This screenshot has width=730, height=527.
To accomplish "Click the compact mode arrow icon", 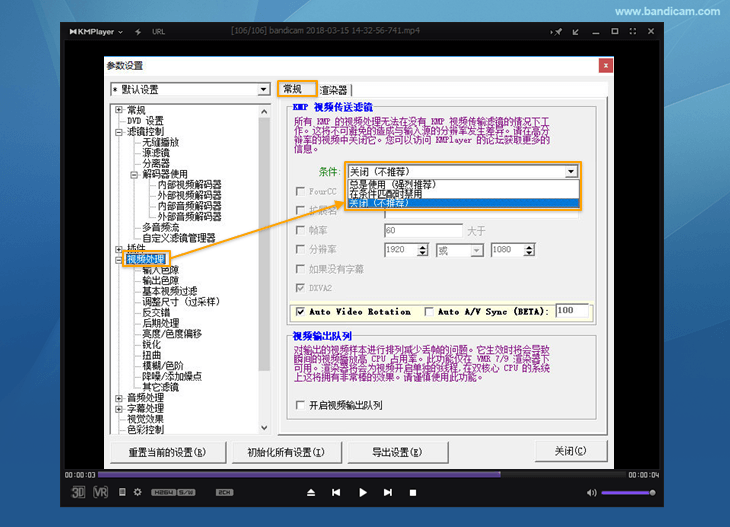I will pos(576,32).
